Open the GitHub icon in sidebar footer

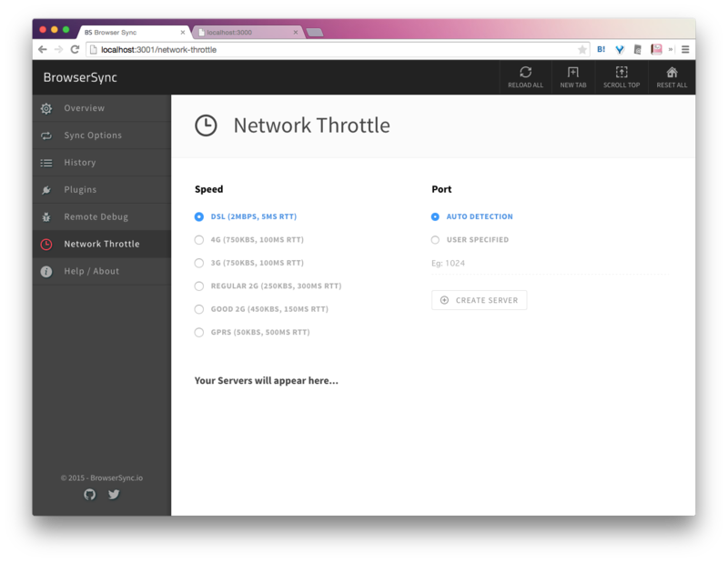[89, 494]
